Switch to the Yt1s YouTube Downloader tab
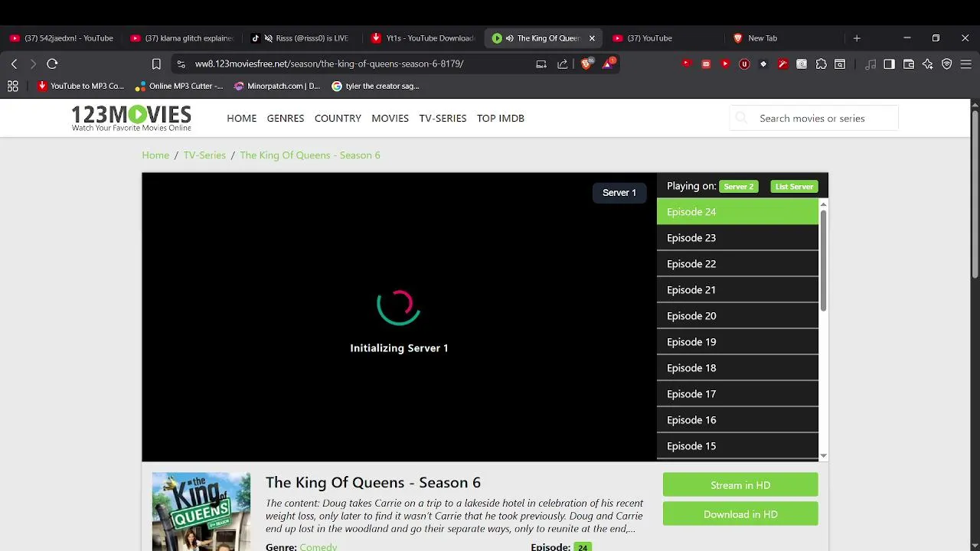Image resolution: width=980 pixels, height=551 pixels. (x=422, y=38)
